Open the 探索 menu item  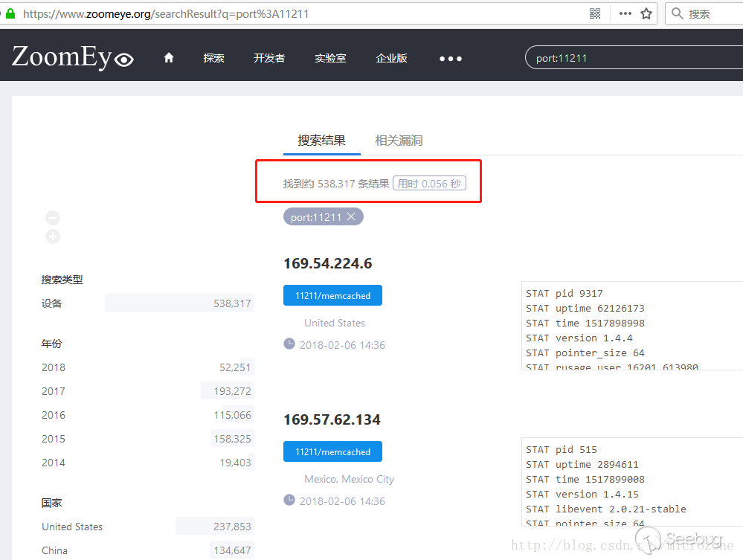213,58
